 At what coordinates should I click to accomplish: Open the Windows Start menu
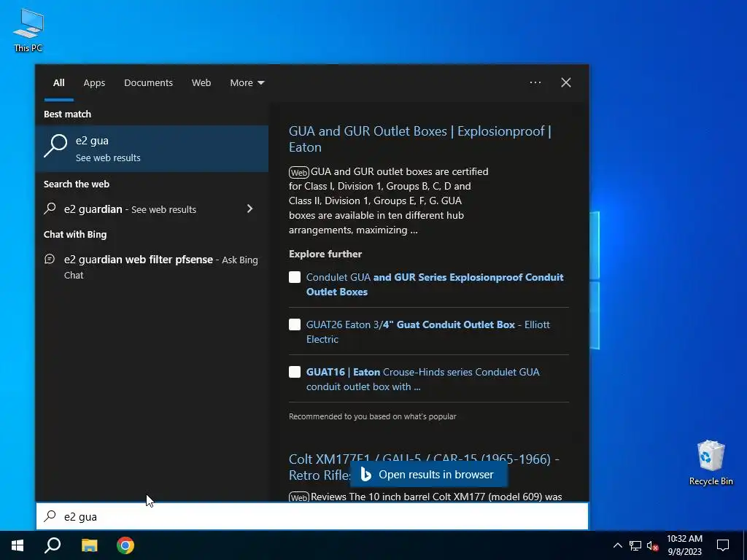tap(18, 545)
